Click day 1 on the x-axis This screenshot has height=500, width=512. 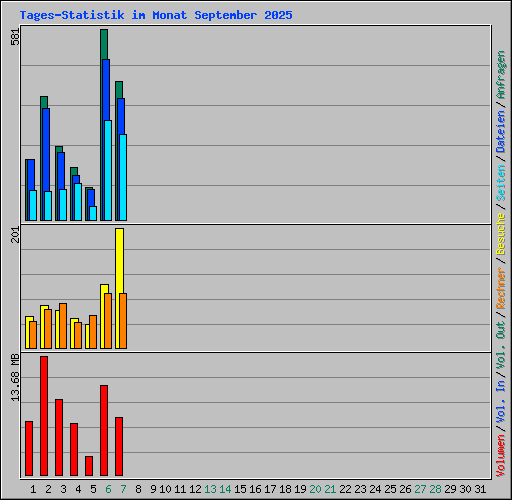pyautogui.click(x=33, y=489)
